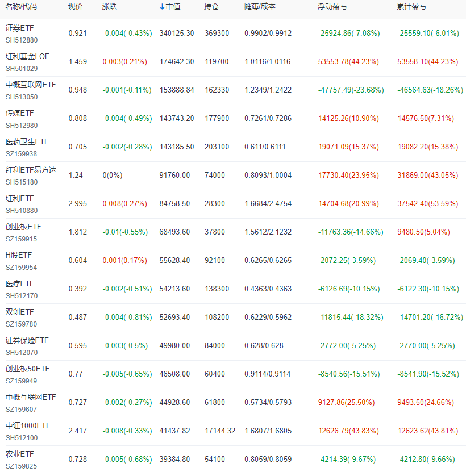Click holding quantity 17144.32

pyautogui.click(x=220, y=431)
